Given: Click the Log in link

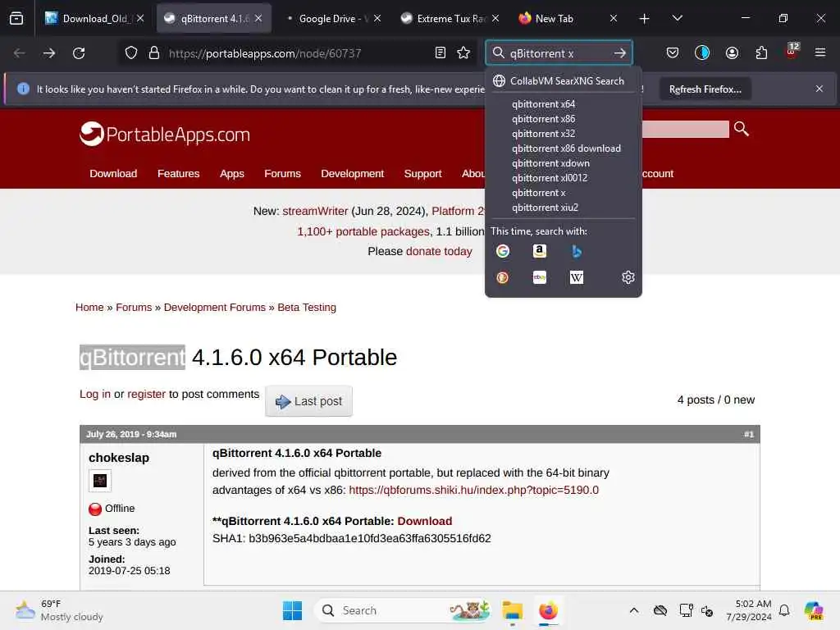Looking at the screenshot, I should pyautogui.click(x=95, y=394).
